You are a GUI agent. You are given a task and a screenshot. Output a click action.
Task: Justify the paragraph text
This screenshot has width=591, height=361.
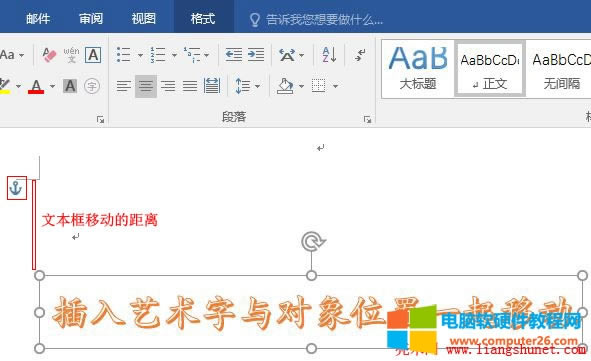pyautogui.click(x=190, y=86)
